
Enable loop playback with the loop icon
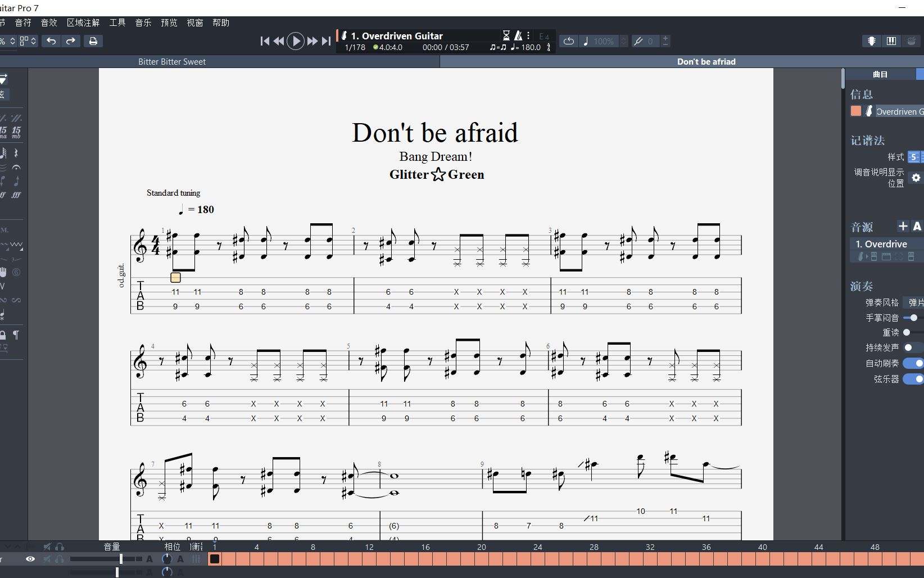568,41
